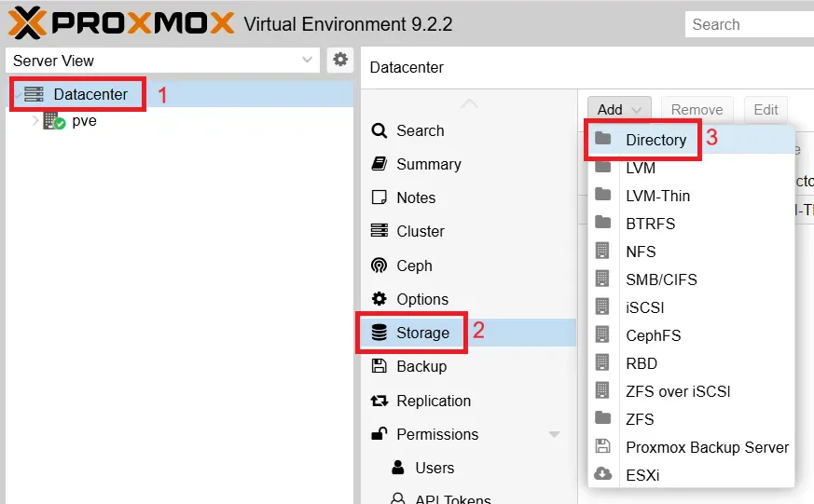
Task: Choose LVM from the Add menu
Action: point(691,168)
